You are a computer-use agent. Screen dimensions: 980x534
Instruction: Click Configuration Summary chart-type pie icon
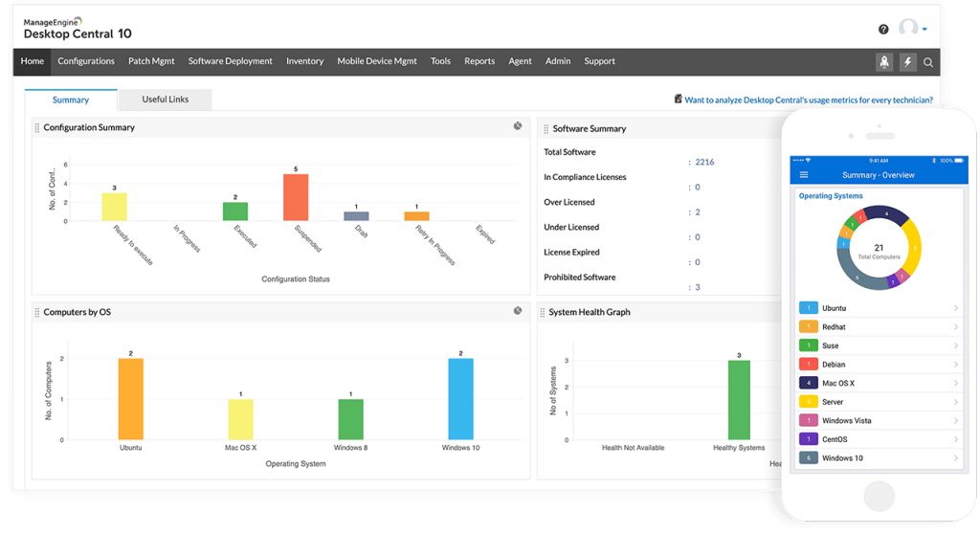click(x=517, y=126)
